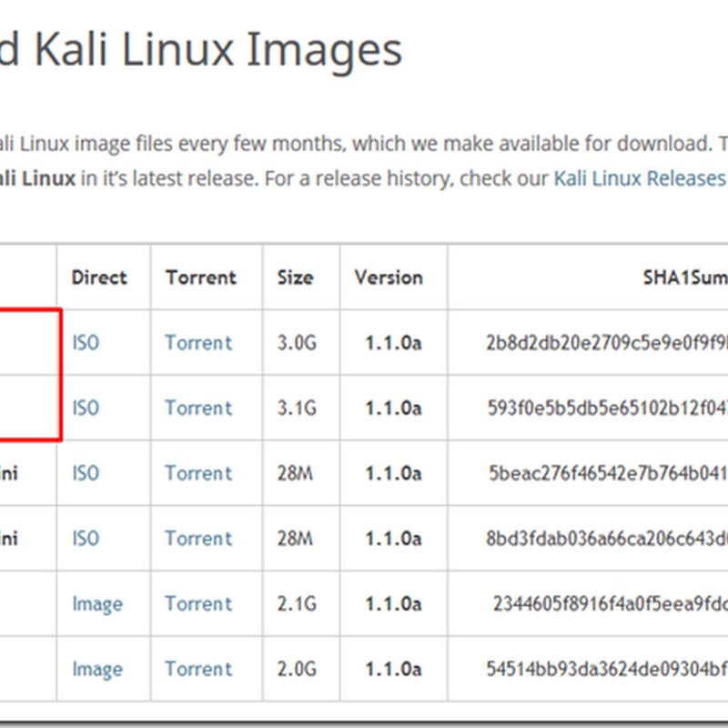
Task: Click version 1.1.0a in the 5beac276 row
Action: (393, 473)
